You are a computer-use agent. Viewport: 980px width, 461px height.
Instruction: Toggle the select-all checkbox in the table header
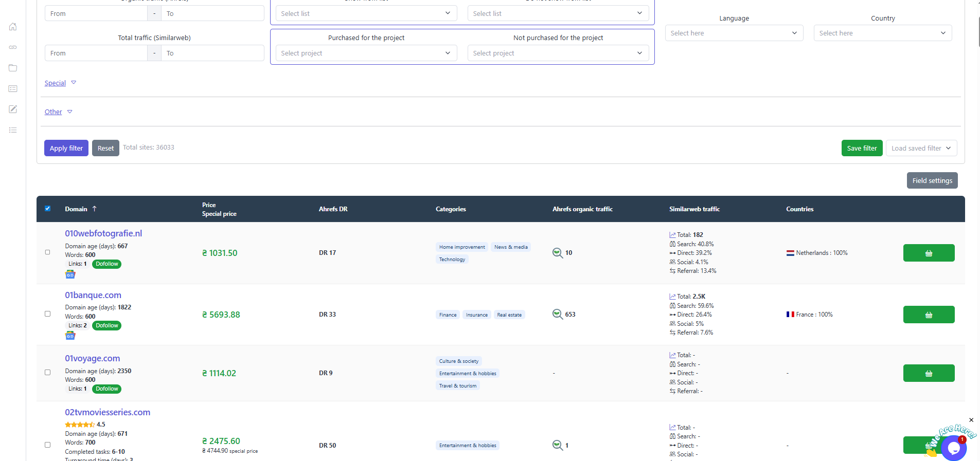click(48, 209)
